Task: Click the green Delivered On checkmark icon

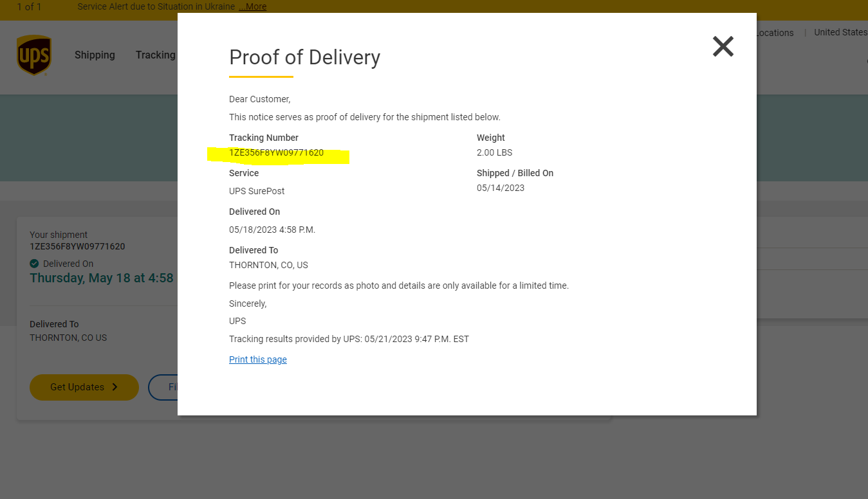Action: pos(34,264)
